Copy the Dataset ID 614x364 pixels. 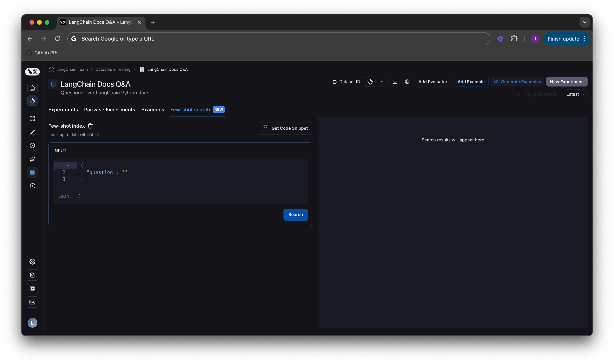(x=346, y=82)
